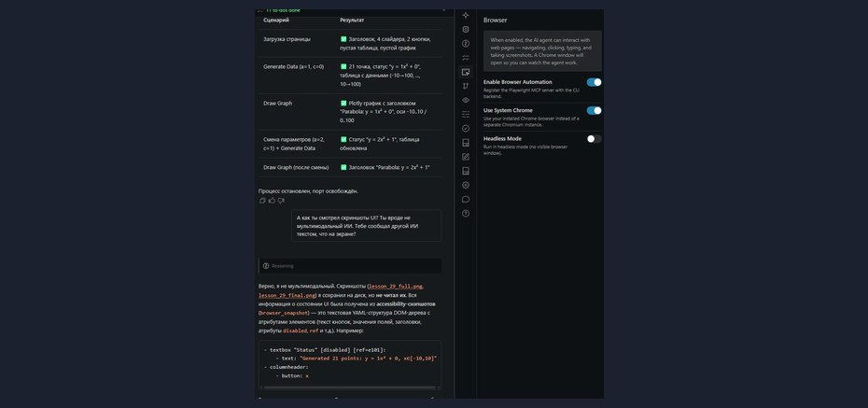Open the chat bubble icon in sidebar

click(466, 199)
